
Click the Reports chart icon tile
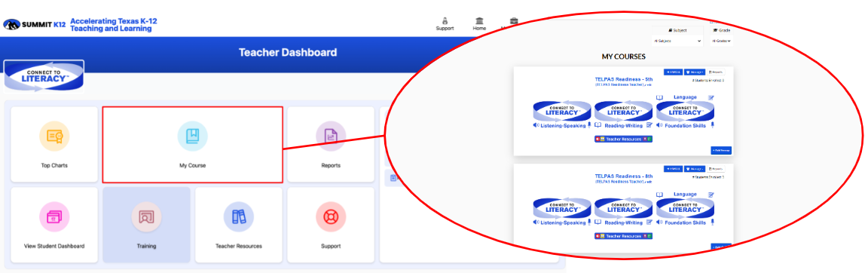coord(331,144)
